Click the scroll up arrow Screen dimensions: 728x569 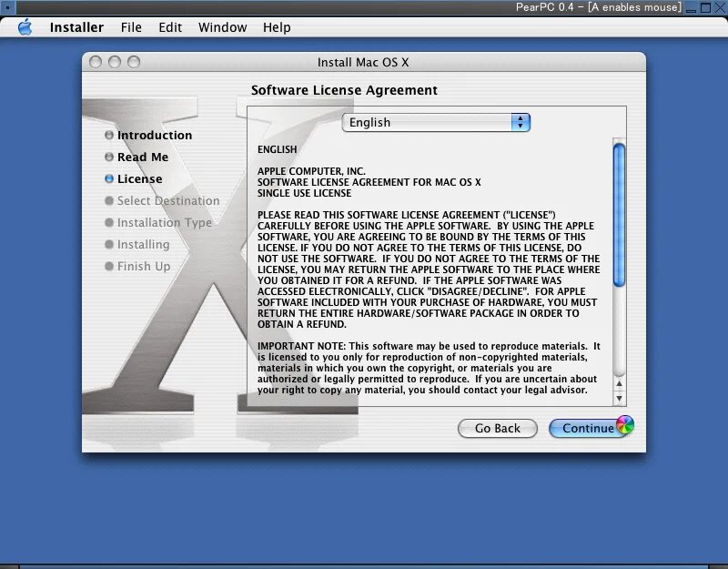pos(619,383)
